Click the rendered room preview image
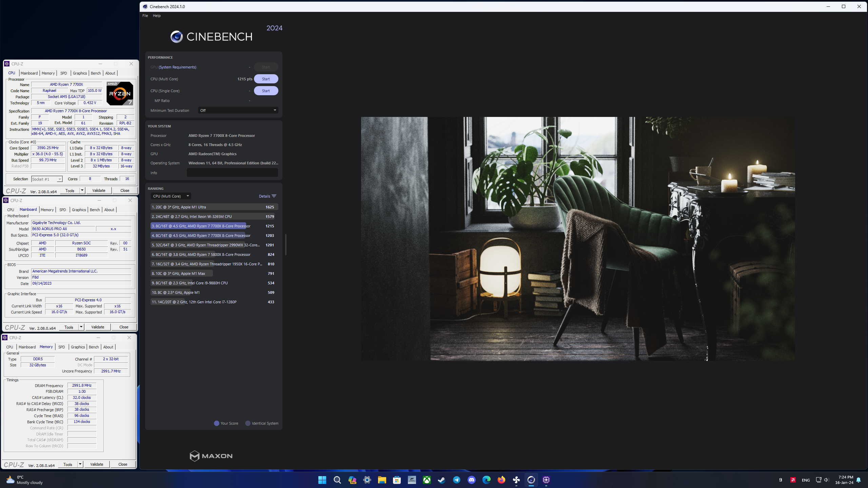Image resolution: width=868 pixels, height=488 pixels. coord(578,239)
